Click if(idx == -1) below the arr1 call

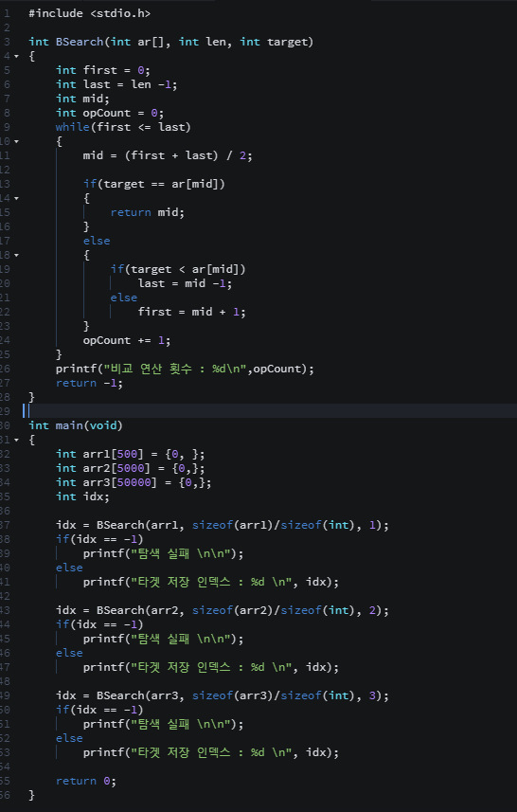pyautogui.click(x=99, y=540)
